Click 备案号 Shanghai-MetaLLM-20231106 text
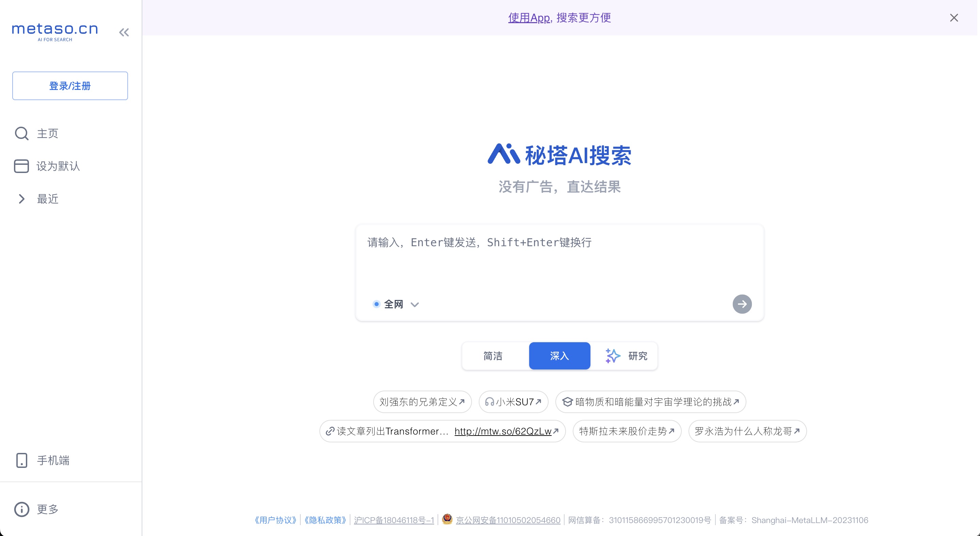Image resolution: width=980 pixels, height=536 pixels. tap(793, 520)
